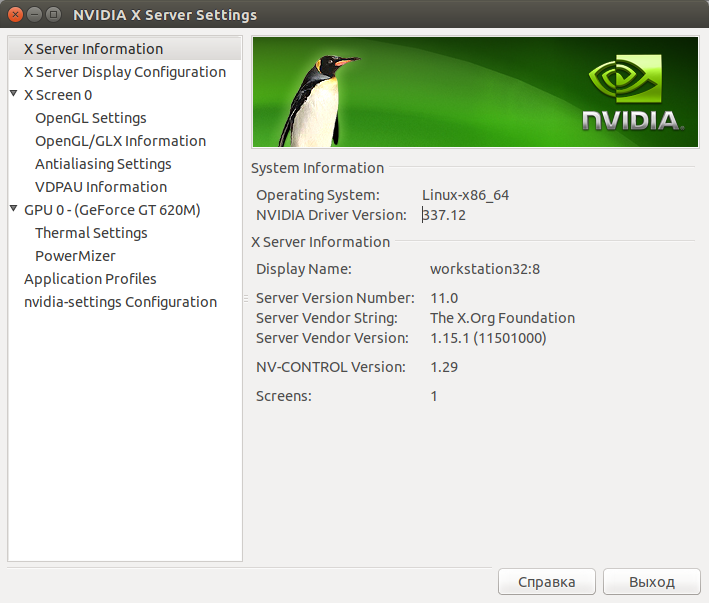Open Thermal Settings

point(91,233)
